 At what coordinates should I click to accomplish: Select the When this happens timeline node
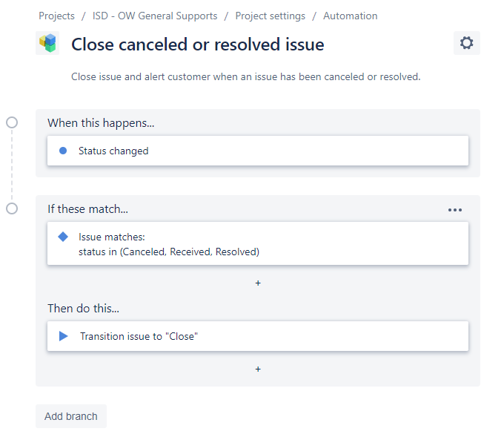[x=12, y=122]
